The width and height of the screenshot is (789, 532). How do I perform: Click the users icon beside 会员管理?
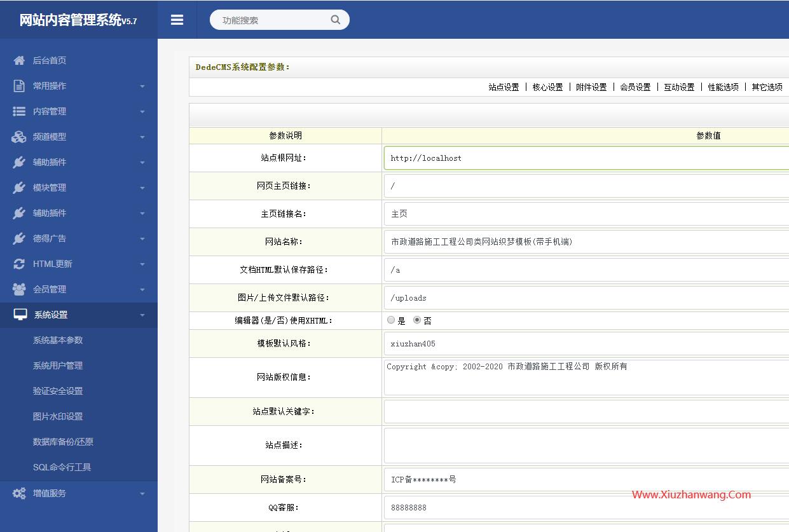19,289
